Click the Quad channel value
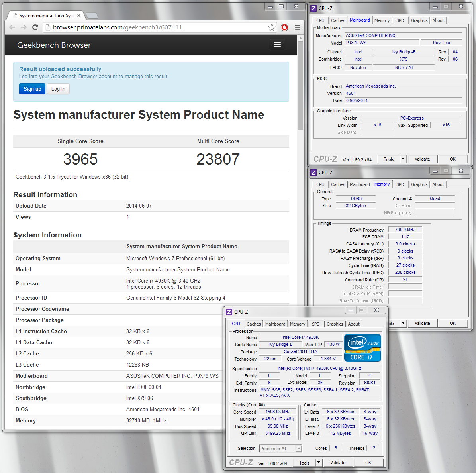The height and width of the screenshot is (473, 476). pos(435,198)
